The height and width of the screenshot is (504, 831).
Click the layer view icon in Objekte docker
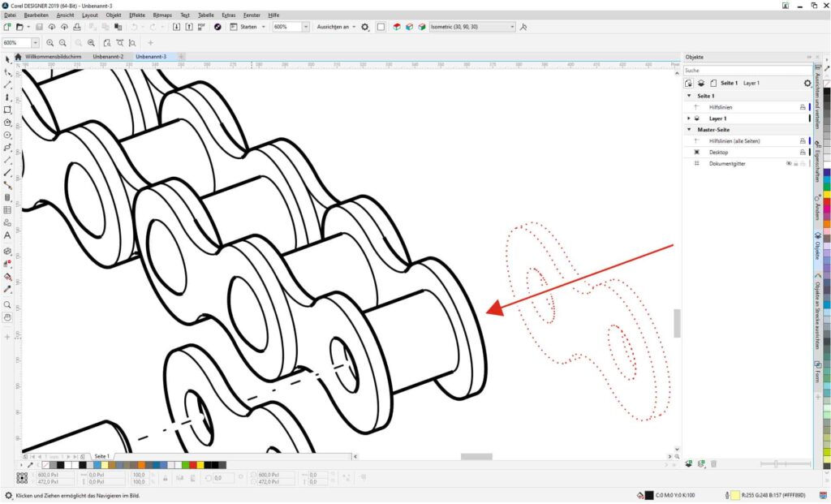tap(700, 84)
